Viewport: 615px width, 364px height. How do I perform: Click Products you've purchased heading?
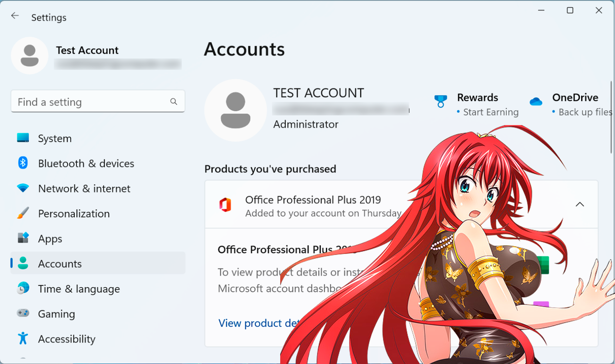[x=270, y=169]
